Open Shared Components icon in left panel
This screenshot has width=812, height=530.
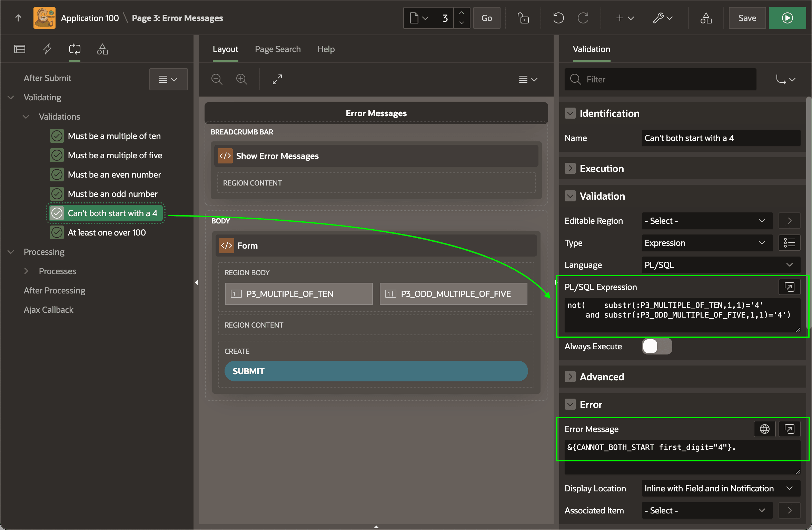[x=102, y=49]
